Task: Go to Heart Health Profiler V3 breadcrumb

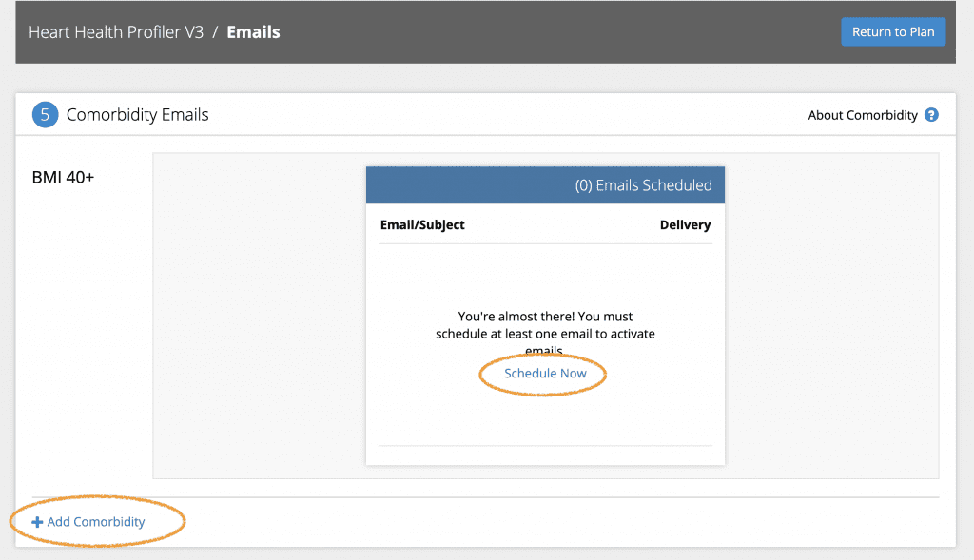Action: coord(116,32)
